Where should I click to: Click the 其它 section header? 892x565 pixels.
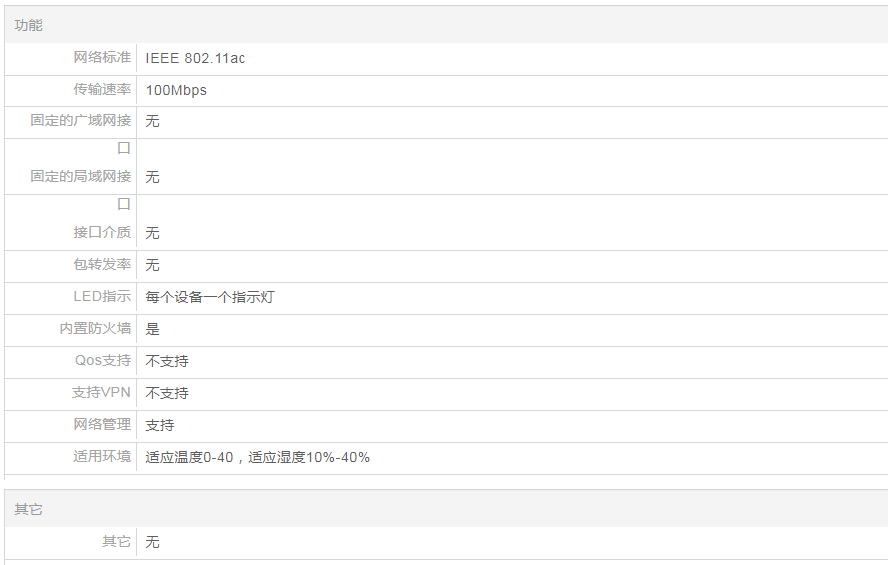pyautogui.click(x=28, y=509)
